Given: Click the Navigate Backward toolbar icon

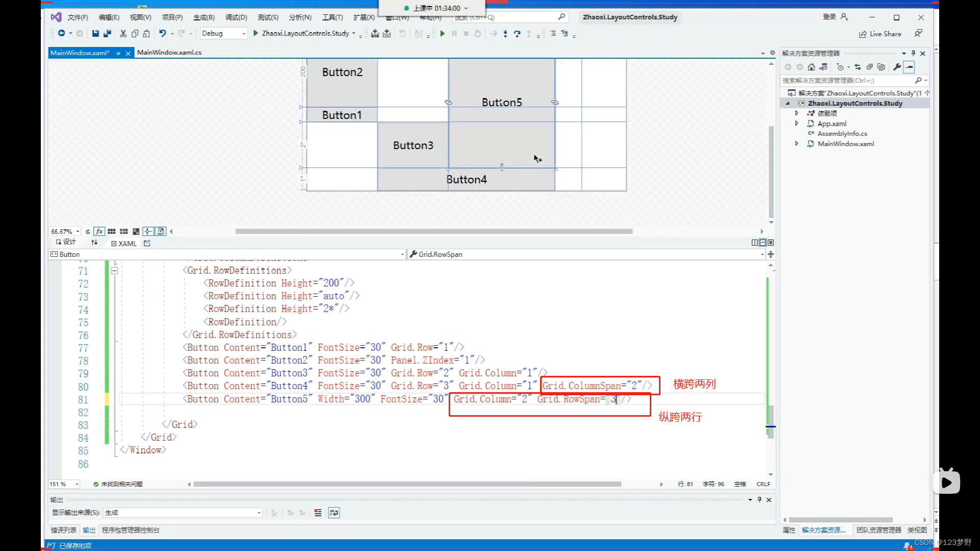Looking at the screenshot, I should coord(61,33).
